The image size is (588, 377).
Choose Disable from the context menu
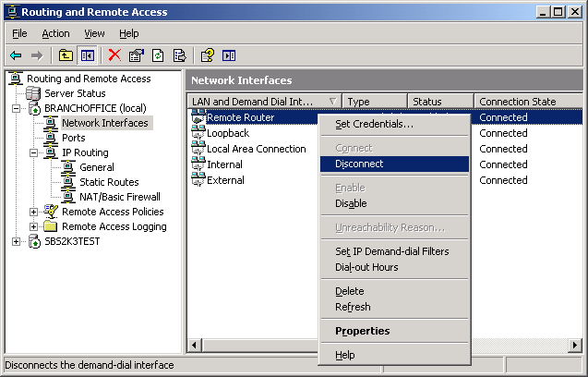click(x=394, y=203)
